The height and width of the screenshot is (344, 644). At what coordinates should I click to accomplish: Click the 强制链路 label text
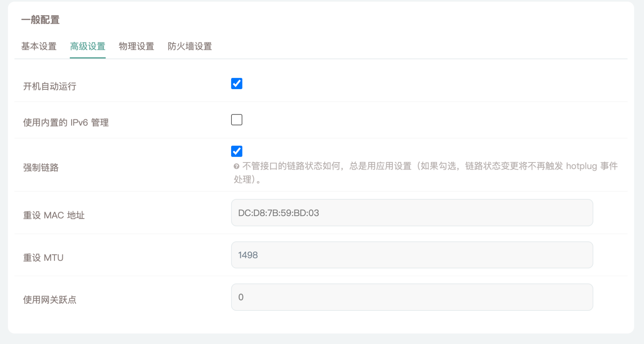41,167
